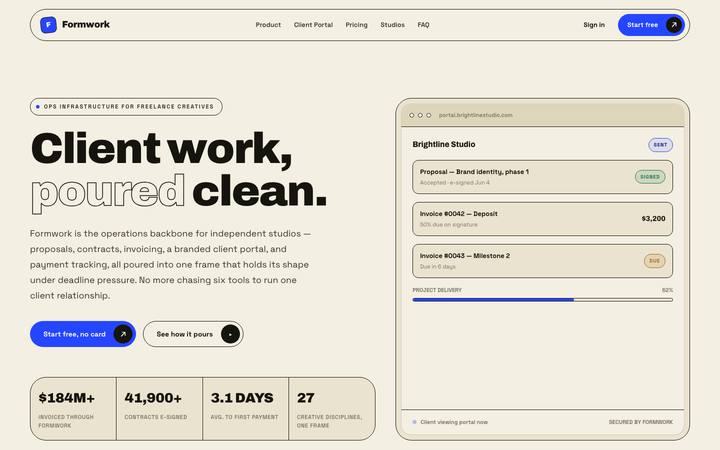Open Proposal — Brand identity, phase 1 card
The image size is (720, 450).
(x=542, y=177)
